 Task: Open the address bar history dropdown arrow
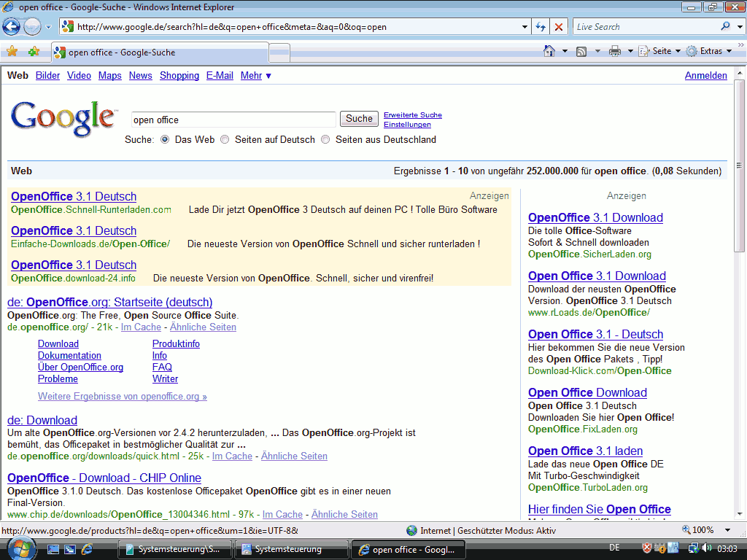[x=525, y=27]
